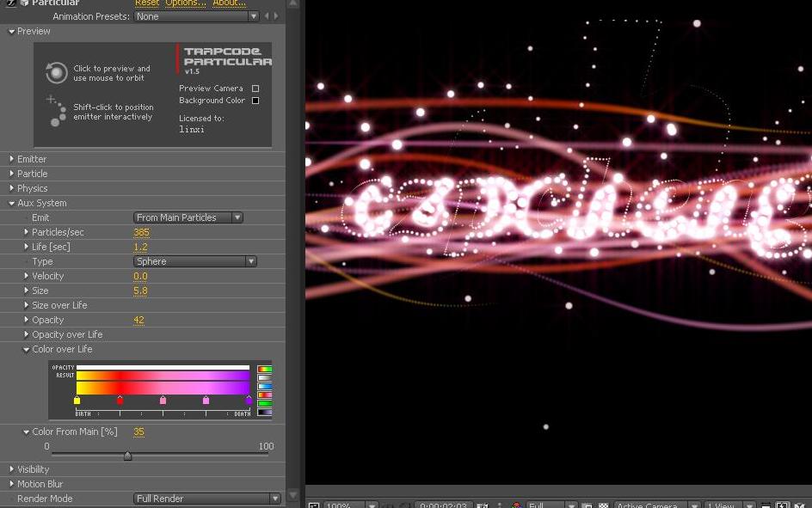Open the Render Mode dropdown

click(207, 499)
